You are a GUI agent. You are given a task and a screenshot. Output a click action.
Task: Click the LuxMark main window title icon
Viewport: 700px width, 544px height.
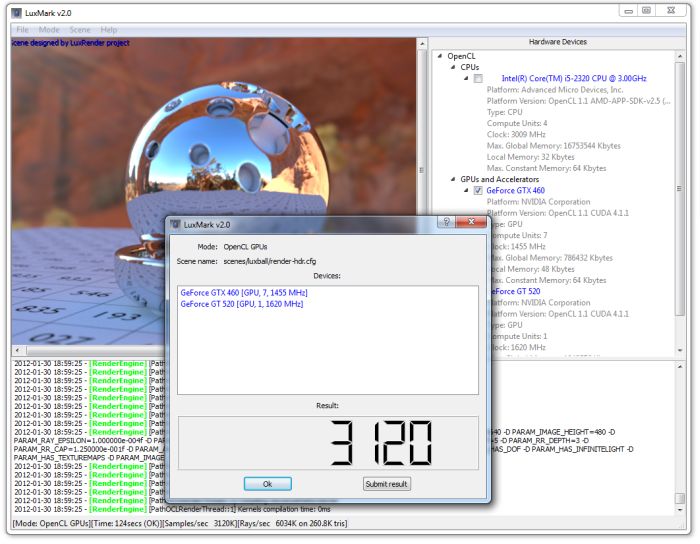(17, 13)
